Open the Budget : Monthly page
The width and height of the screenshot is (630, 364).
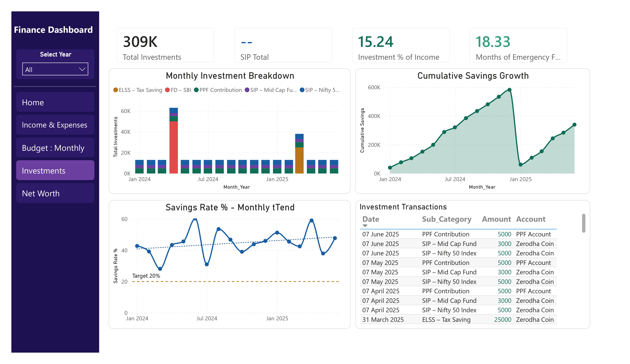[55, 148]
